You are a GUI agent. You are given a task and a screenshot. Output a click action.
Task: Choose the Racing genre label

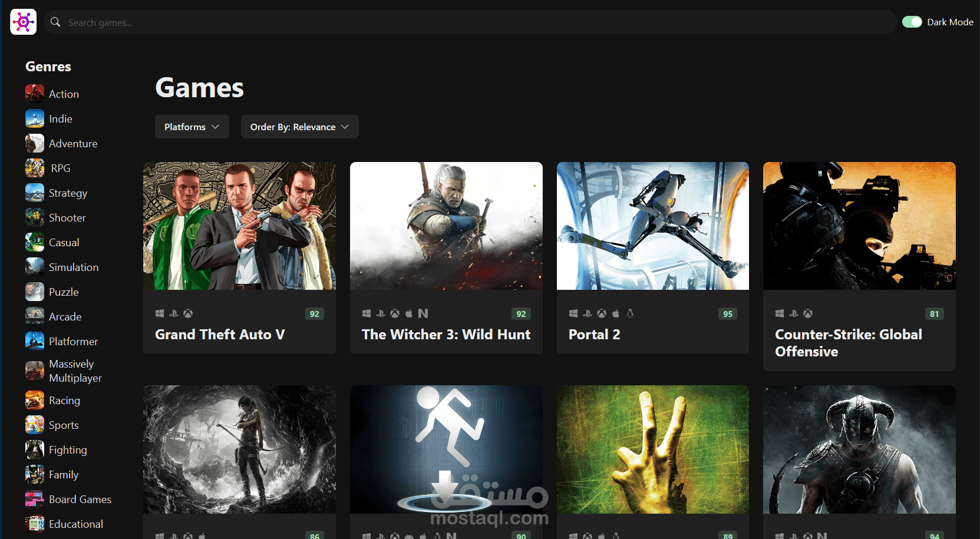click(64, 401)
